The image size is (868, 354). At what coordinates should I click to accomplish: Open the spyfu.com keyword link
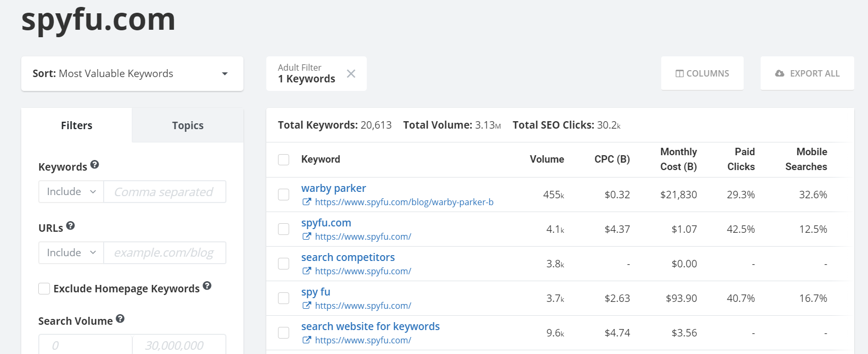pos(326,223)
